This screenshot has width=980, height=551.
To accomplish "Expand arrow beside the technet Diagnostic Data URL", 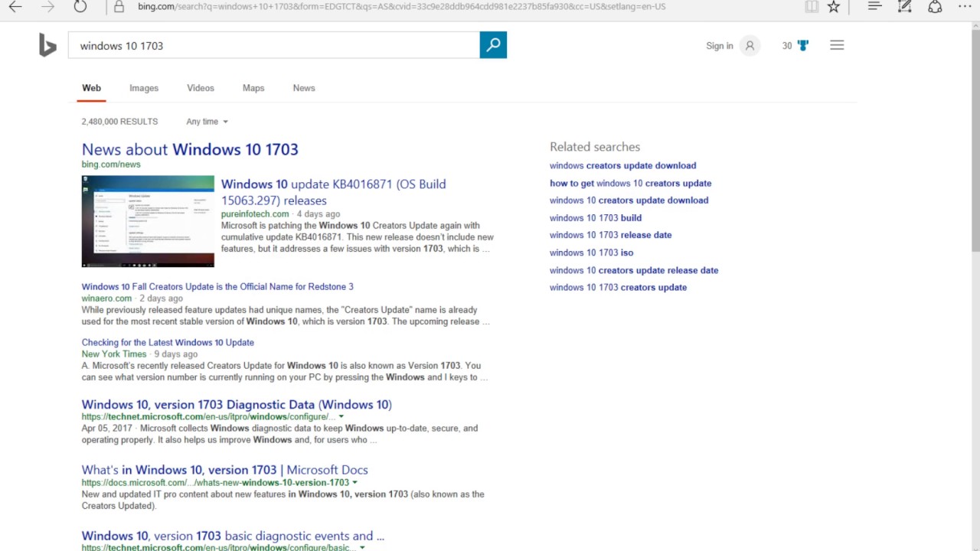I will 341,417.
